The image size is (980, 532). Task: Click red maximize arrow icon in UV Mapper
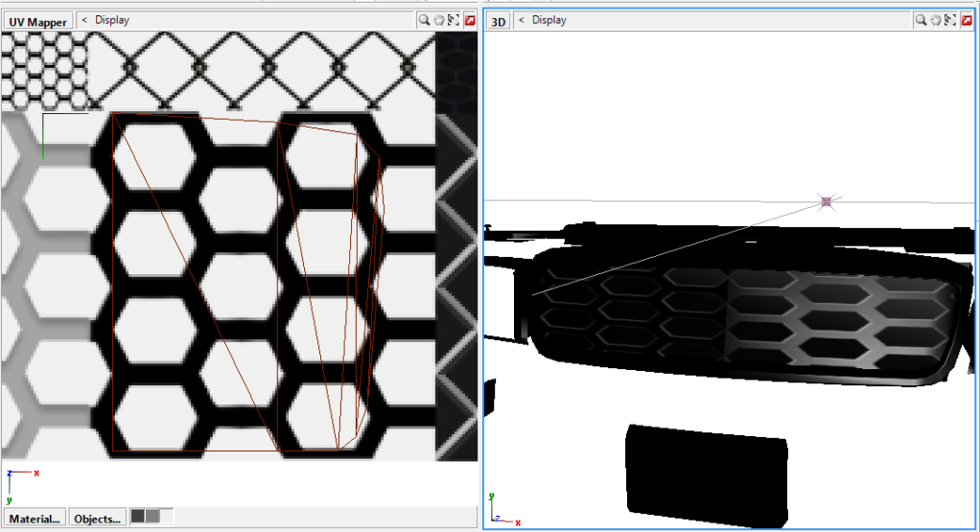pyautogui.click(x=470, y=20)
